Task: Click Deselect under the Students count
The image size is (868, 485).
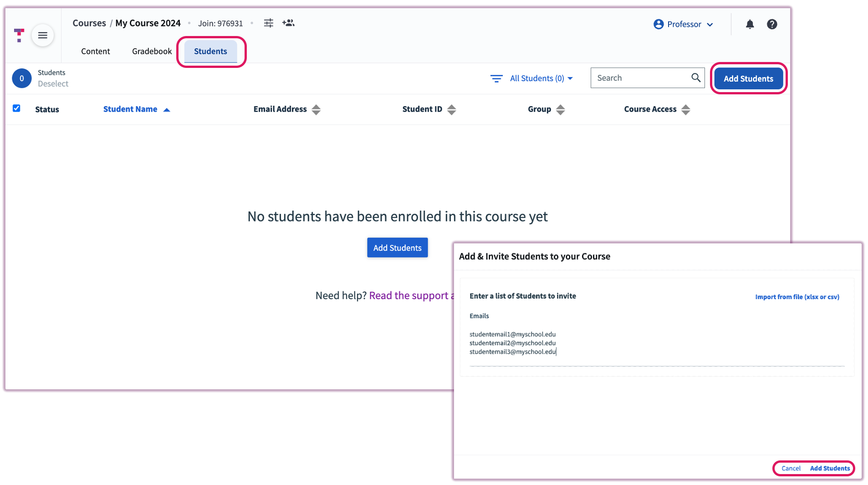Action: (x=53, y=83)
